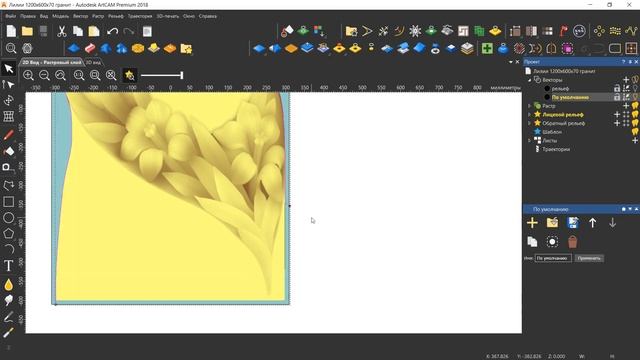Toggle lock on 'По умолчанию' vector layer
Viewport: 640px width, 360px height.
coord(617,97)
